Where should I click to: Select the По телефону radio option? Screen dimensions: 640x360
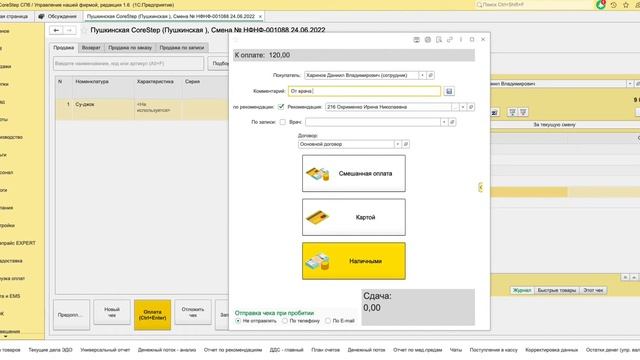click(x=284, y=321)
